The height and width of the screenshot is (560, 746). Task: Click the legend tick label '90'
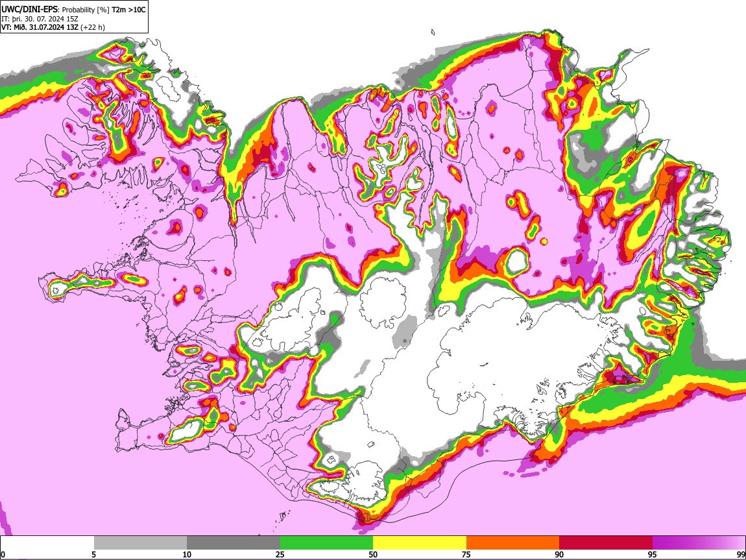(x=559, y=554)
